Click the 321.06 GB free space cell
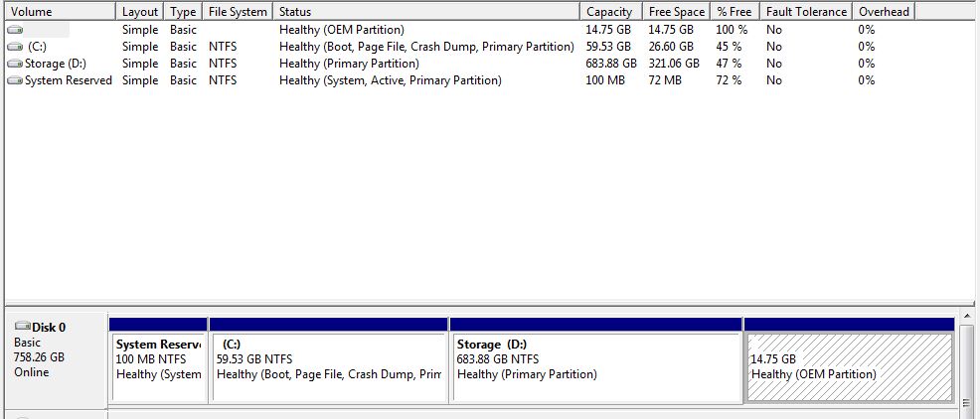Viewport: 980px width, 419px height. pos(675,64)
